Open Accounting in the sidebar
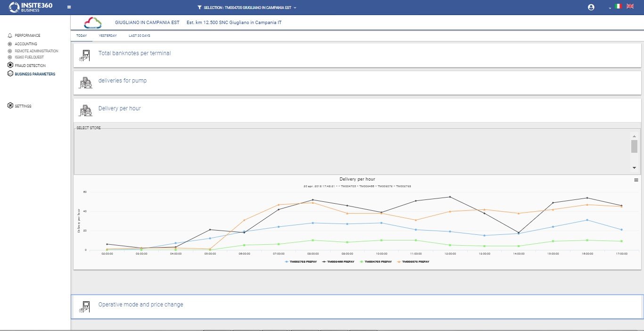This screenshot has height=331, width=644. point(25,44)
